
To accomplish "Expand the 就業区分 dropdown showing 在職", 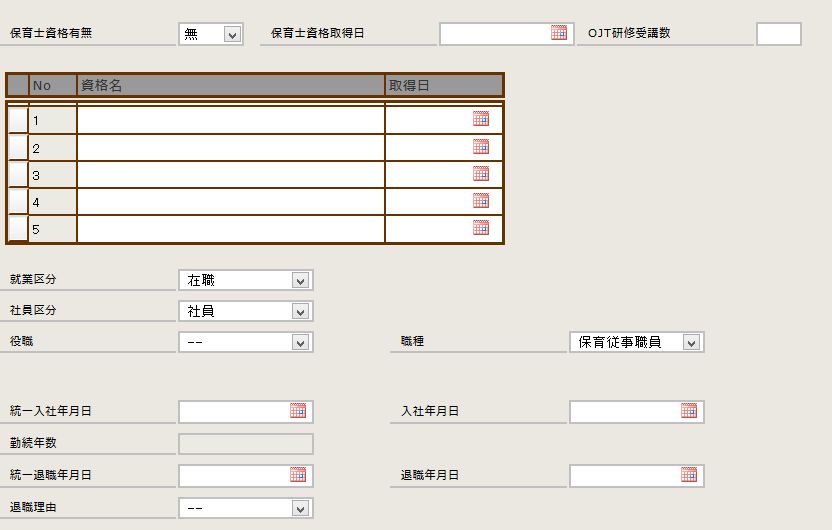I will 300,281.
